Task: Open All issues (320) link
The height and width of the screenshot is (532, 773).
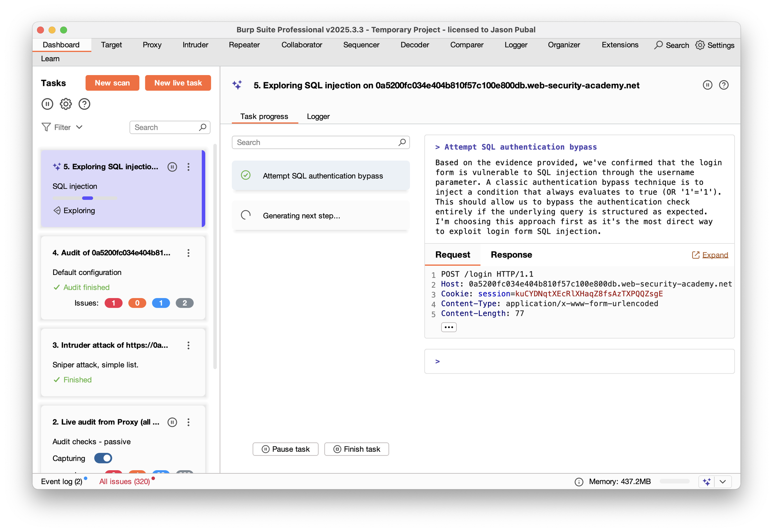Action: (124, 482)
